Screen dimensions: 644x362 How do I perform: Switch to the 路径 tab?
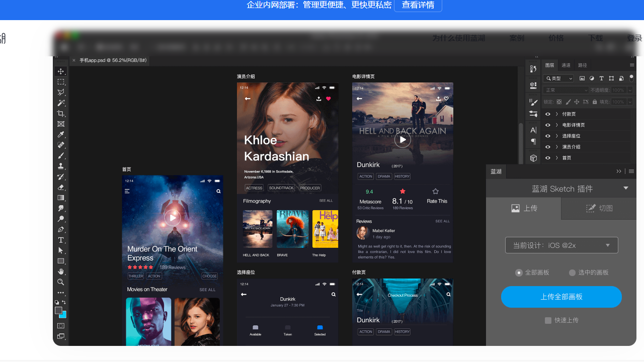click(x=583, y=65)
